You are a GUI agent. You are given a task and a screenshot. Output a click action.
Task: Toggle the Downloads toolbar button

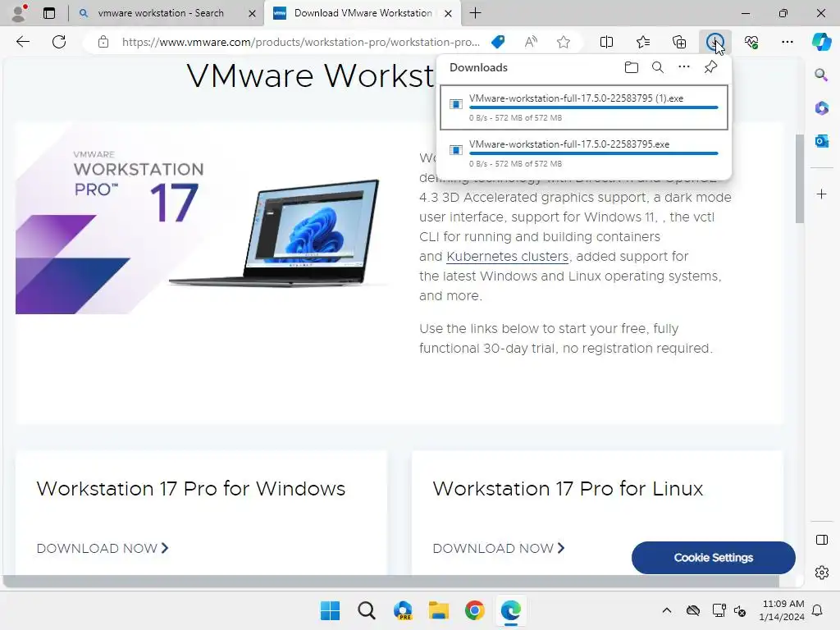coord(714,42)
